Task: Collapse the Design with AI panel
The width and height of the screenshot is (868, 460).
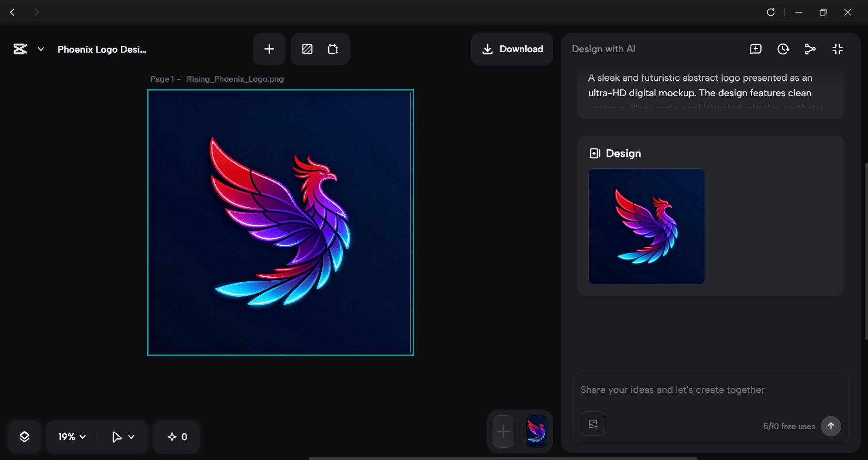Action: point(838,49)
